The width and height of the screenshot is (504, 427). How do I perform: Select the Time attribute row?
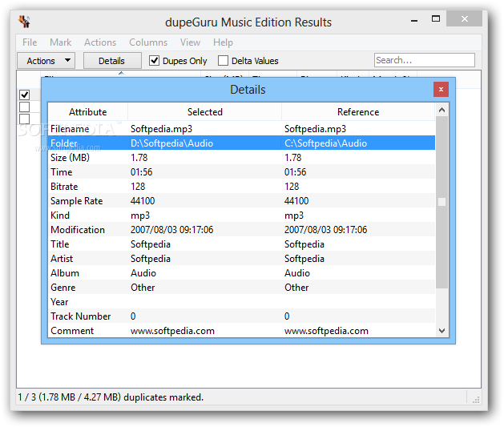coord(242,172)
